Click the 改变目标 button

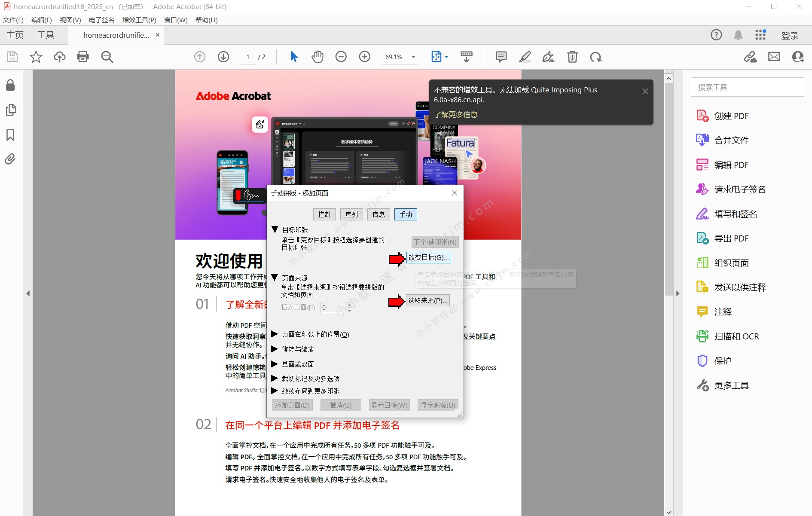[428, 258]
